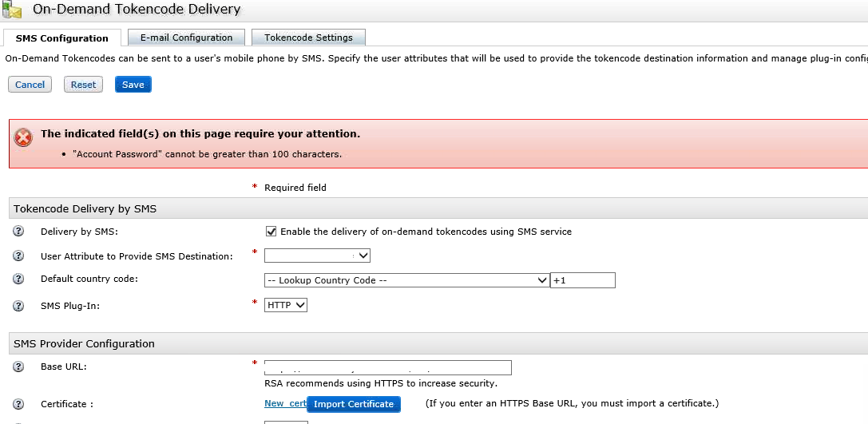Open the Tokencode Settings tab
Viewport: 868px width, 424px height.
(308, 38)
